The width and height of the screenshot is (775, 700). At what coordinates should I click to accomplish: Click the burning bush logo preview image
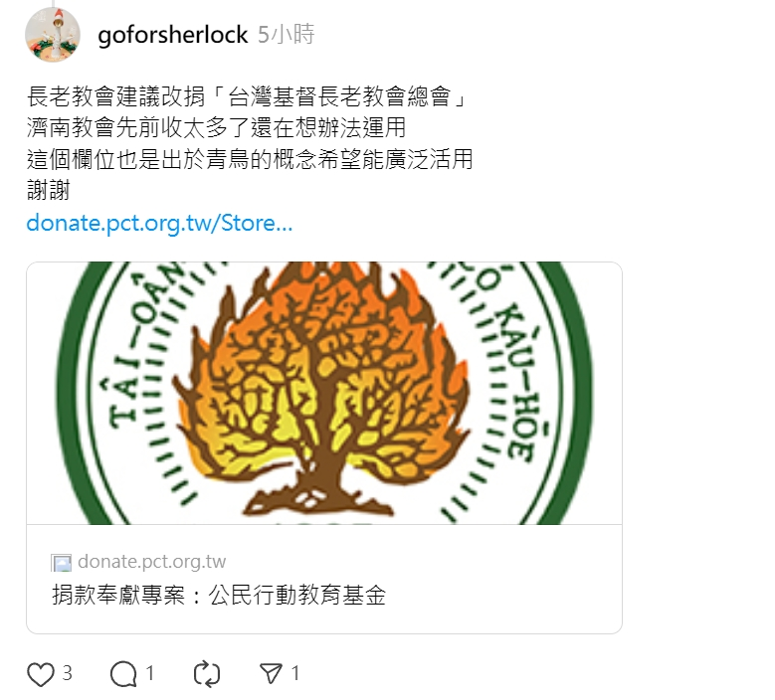324,393
